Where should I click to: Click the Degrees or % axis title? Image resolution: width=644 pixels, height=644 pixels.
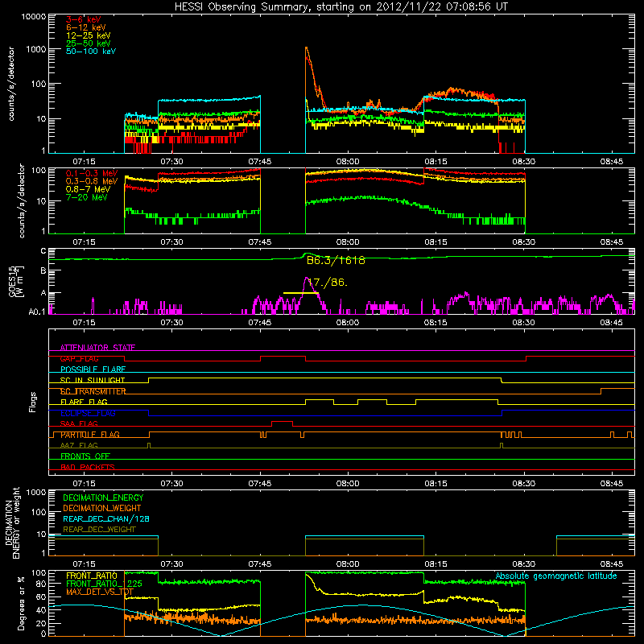point(21,603)
